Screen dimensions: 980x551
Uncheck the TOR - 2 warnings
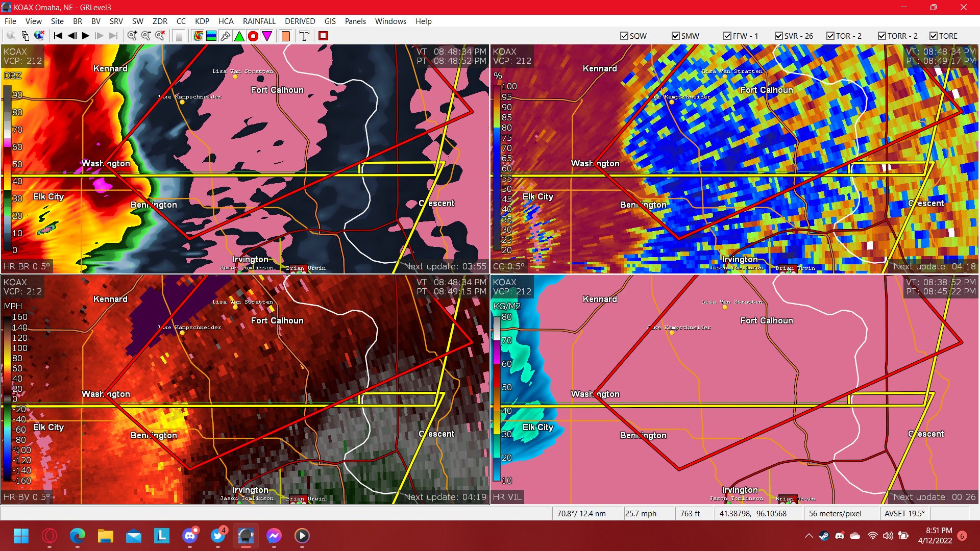(x=830, y=36)
